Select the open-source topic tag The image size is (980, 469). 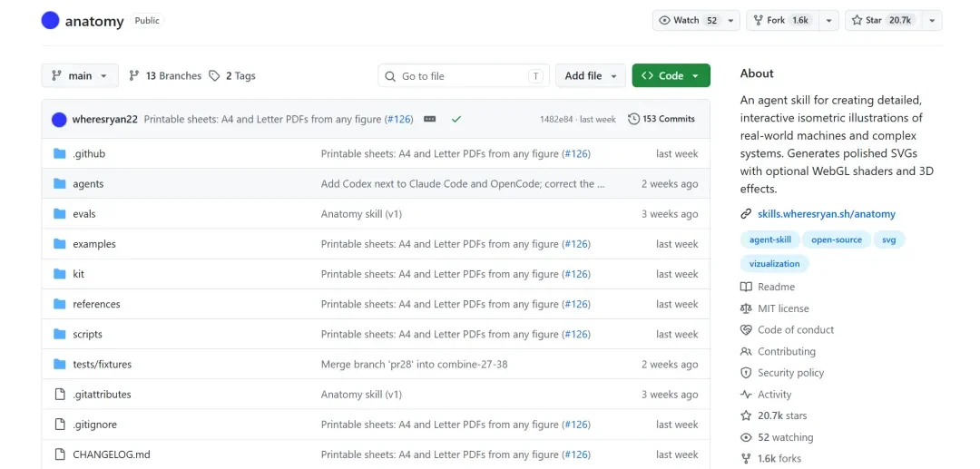[837, 239]
